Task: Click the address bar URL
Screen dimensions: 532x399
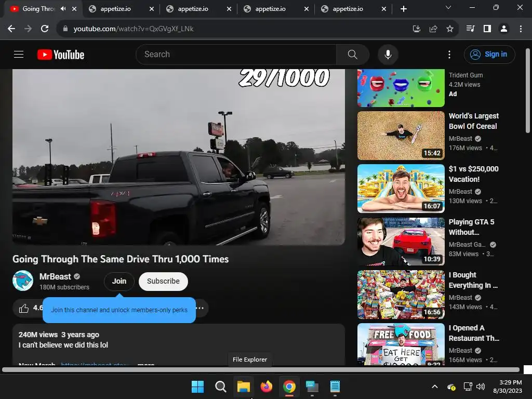Action: tap(134, 29)
